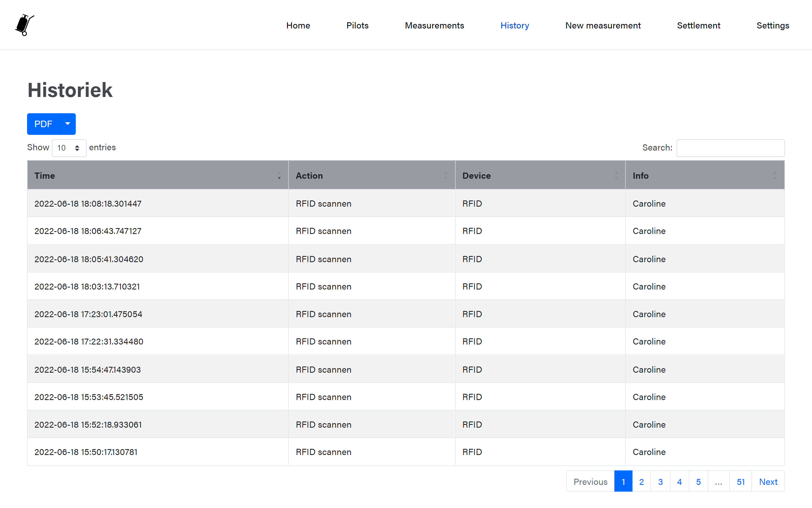Click 'Caroline' in the 18:03:13 row
812x508 pixels.
point(649,286)
